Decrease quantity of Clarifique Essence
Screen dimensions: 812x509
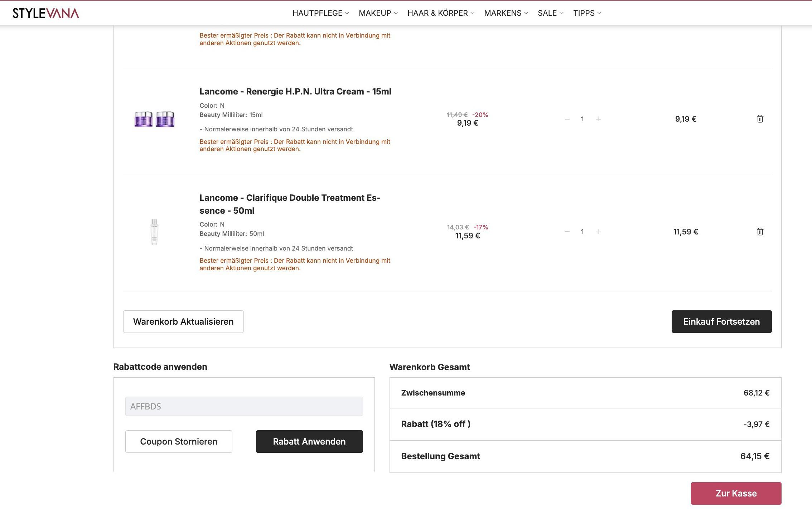(x=567, y=232)
